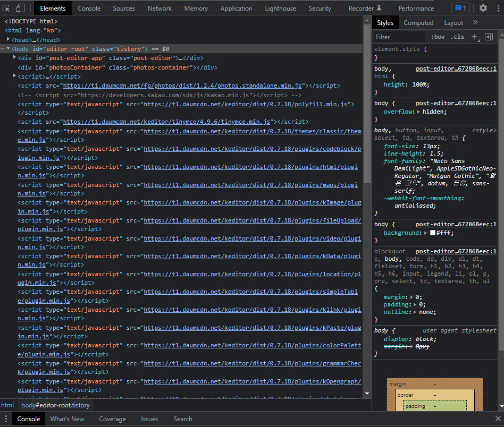Viewport: 504px width, 427px height.
Task: Expand the post-editor-app div node
Action: point(14,57)
